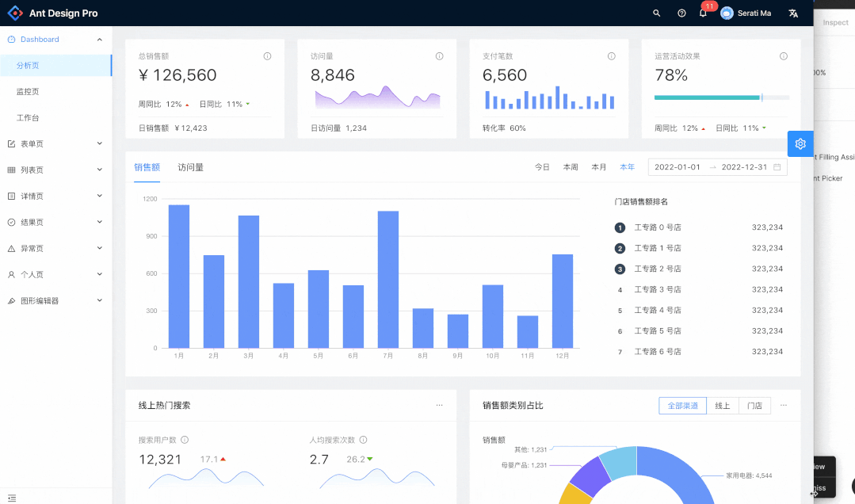This screenshot has height=504, width=855.
Task: Click the info icon next to 总销售额
Action: [x=267, y=55]
